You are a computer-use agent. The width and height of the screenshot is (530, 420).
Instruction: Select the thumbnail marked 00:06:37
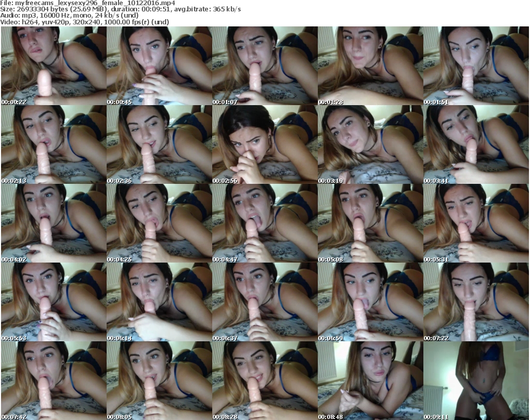pyautogui.click(x=264, y=302)
